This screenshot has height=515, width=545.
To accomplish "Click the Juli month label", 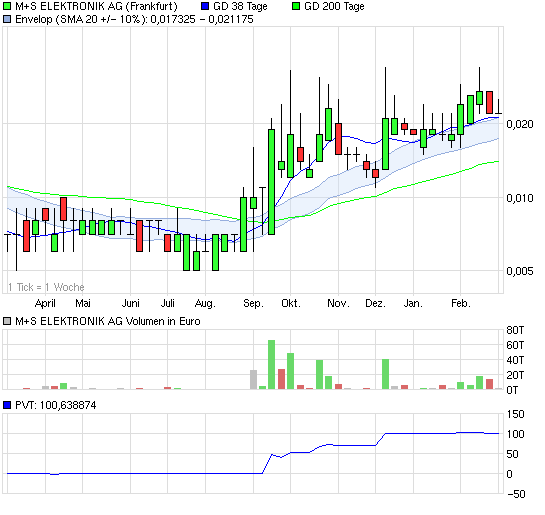I will pyautogui.click(x=168, y=303).
